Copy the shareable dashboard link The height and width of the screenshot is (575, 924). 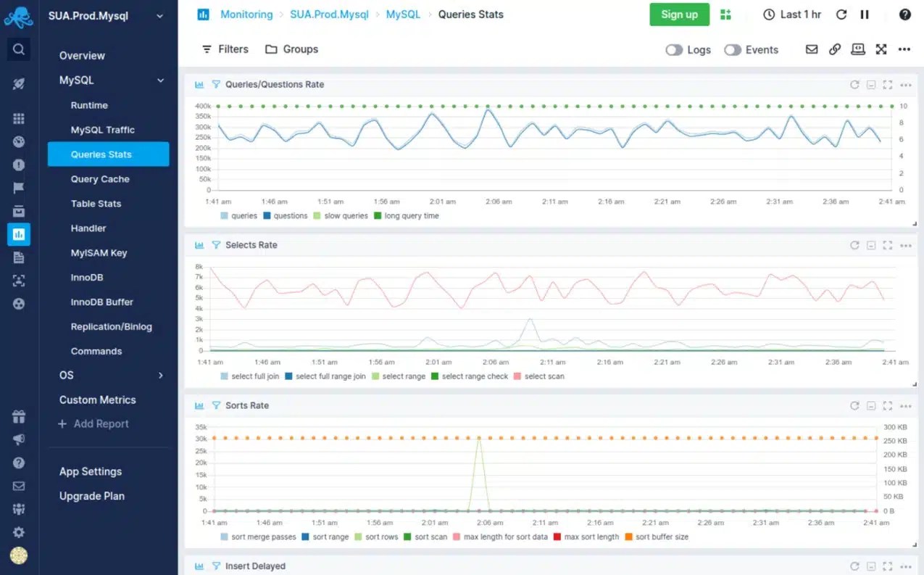click(834, 49)
